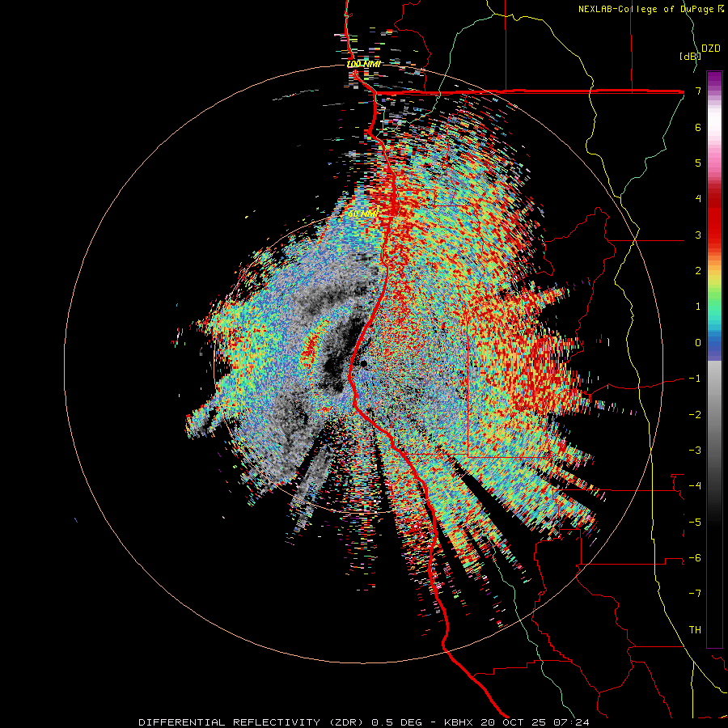Click the 50 NMI range ring label
728x728 pixels.
[362, 214]
